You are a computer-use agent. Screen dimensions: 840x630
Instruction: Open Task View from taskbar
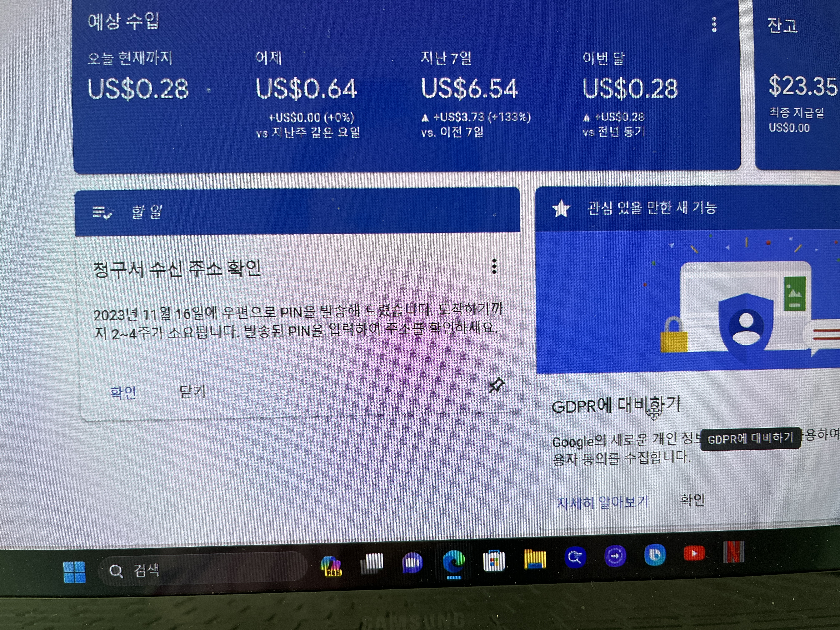pos(372,563)
